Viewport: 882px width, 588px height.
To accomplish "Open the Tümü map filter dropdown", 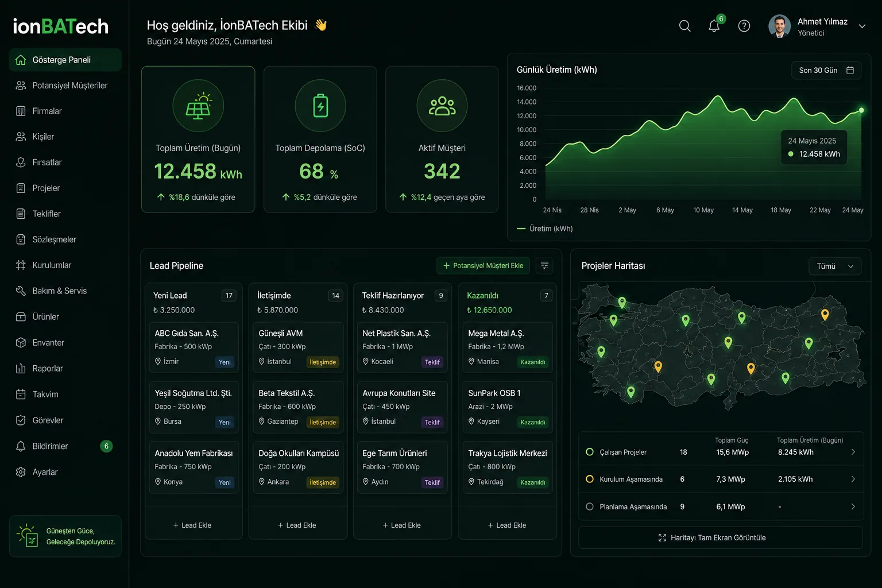I will 835,266.
